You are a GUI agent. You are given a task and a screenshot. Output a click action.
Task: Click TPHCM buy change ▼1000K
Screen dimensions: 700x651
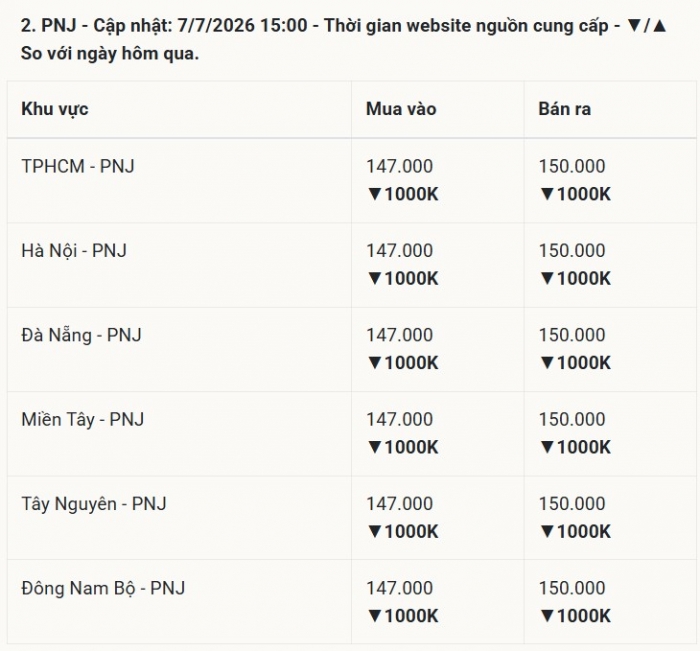click(x=403, y=194)
